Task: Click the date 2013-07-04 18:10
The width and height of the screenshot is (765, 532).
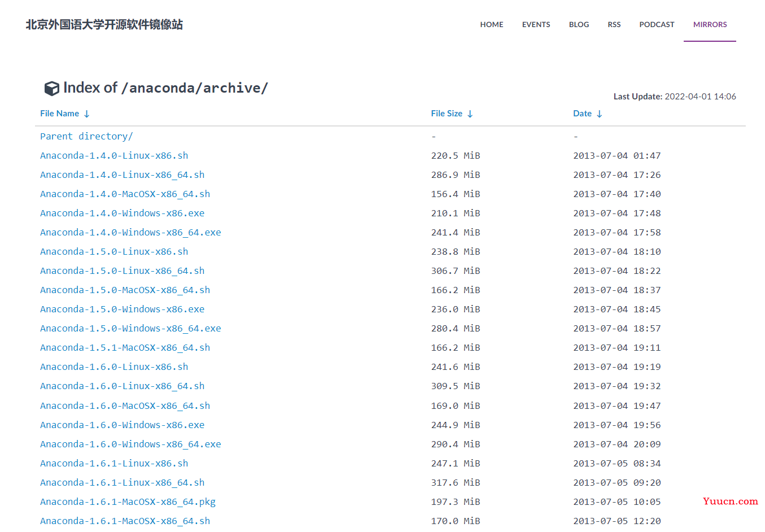Action: click(x=617, y=251)
